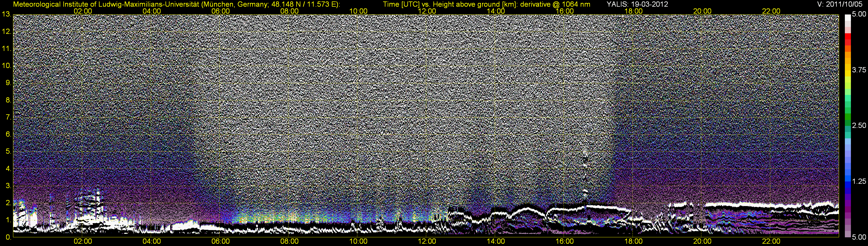Image resolution: width=868 pixels, height=246 pixels.
Task: Click 12:00 on the top time axis
Action: [427, 11]
